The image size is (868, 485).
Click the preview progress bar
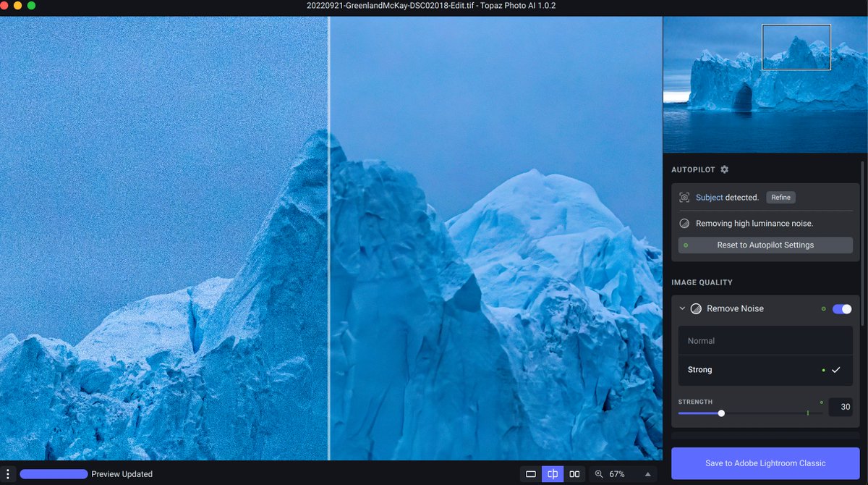54,474
